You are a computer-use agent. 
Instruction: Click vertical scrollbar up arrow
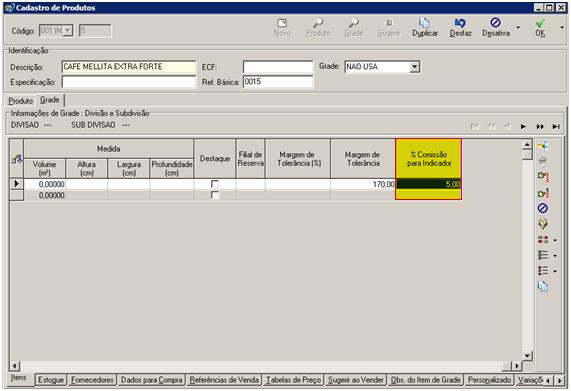pyautogui.click(x=527, y=145)
